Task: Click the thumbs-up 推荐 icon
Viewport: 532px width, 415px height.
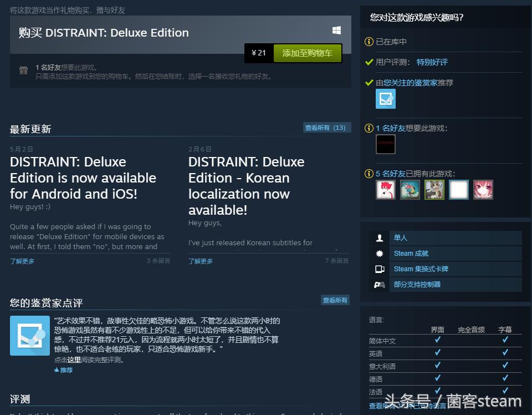Action: click(x=57, y=370)
